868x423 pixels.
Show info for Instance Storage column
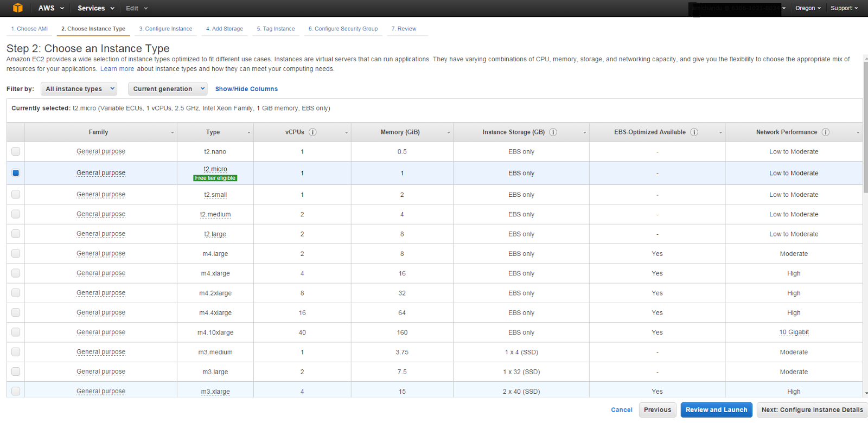(553, 132)
